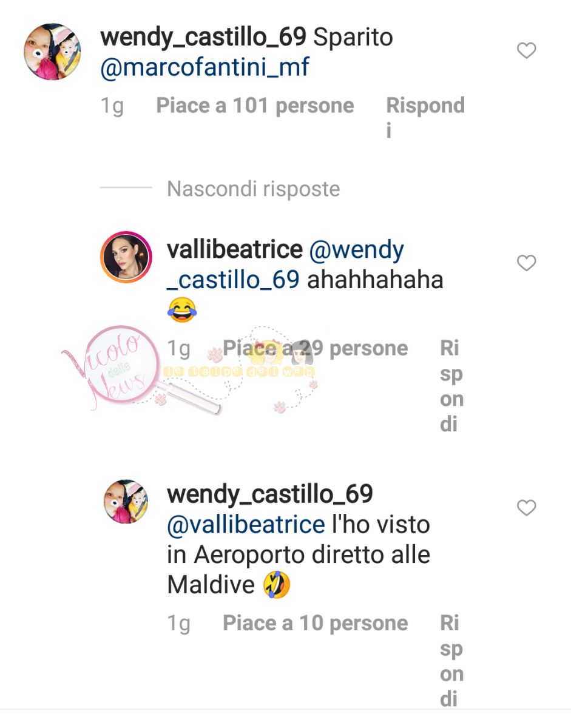Like wendy_castillo_69's 'Sparito' comment
Screen dimensions: 571x728
tap(526, 51)
